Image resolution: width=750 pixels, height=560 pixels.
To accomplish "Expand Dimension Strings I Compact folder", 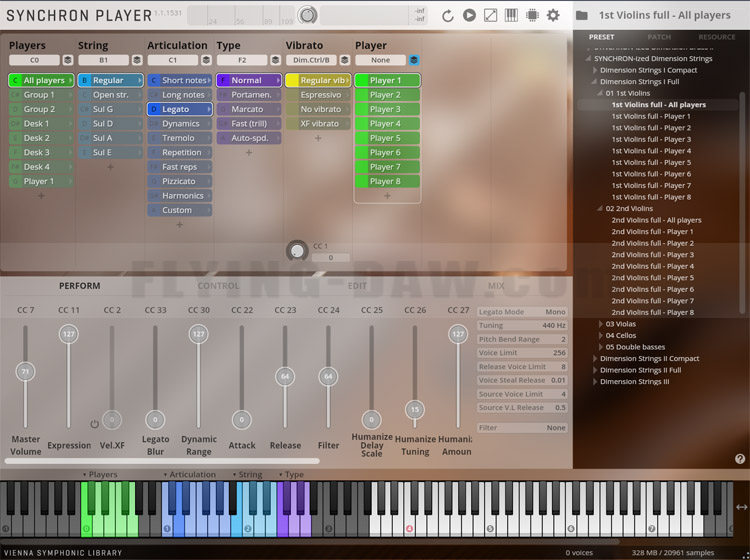I will (595, 70).
